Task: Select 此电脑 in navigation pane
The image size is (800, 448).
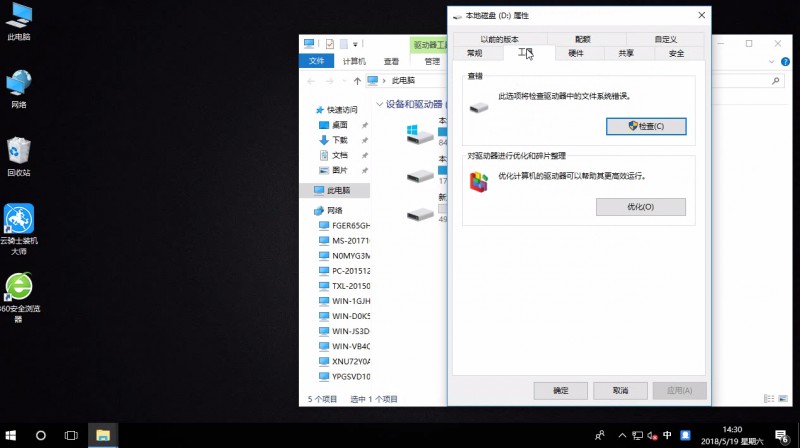Action: pos(333,190)
